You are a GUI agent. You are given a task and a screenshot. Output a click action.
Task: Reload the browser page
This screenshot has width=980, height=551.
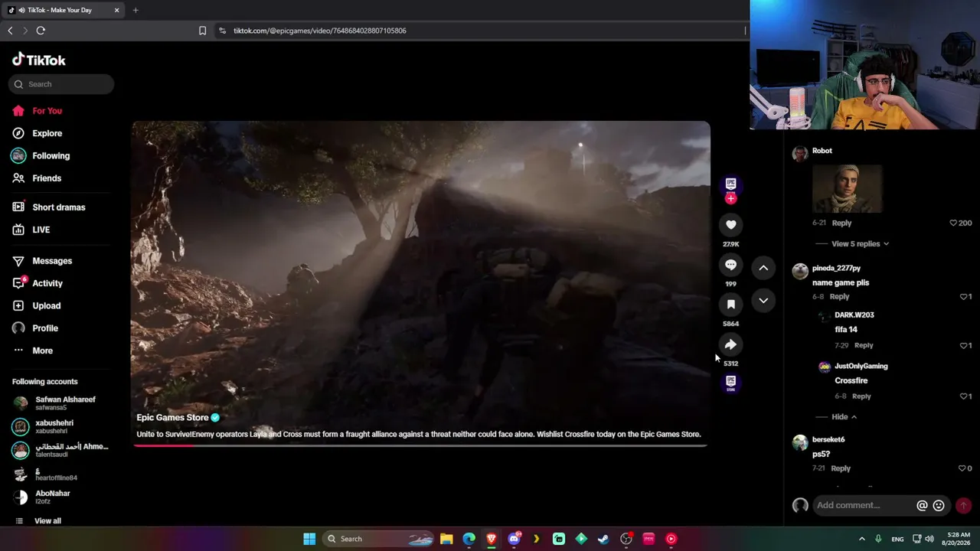tap(41, 31)
